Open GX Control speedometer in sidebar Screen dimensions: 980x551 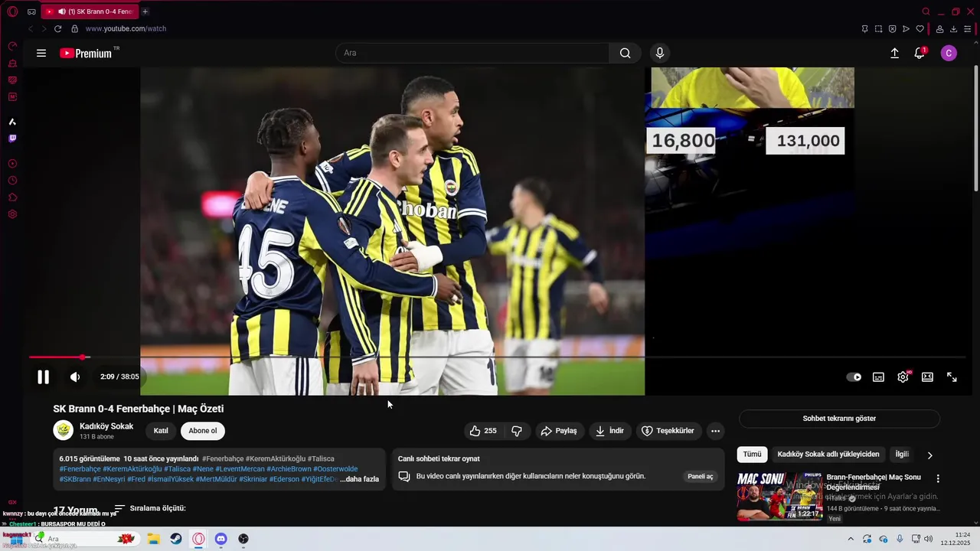click(12, 46)
